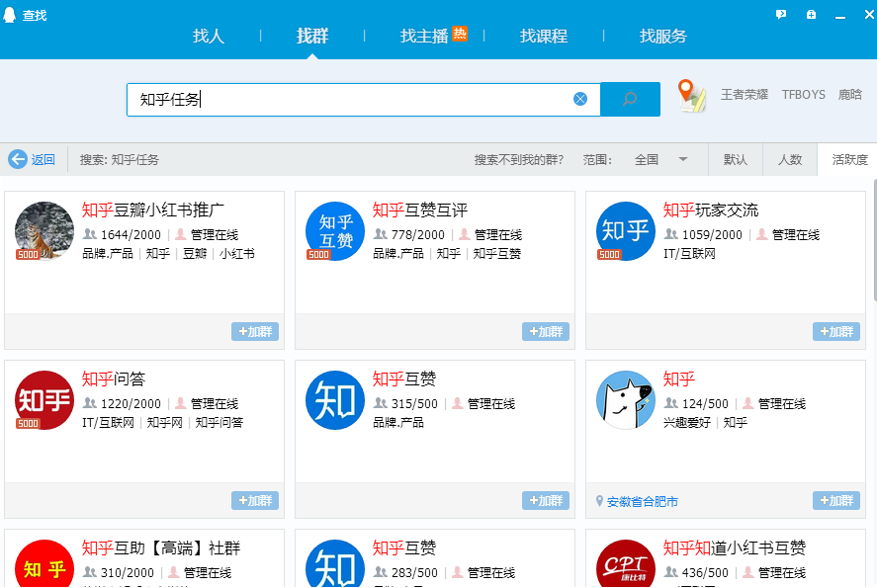Click the 知乎网 tag under 知乎问答
The width and height of the screenshot is (877, 588).
tap(164, 423)
